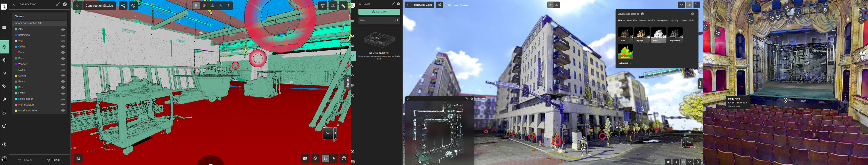
Task: Switch Construction Site view to 2D
Action: (x=305, y=158)
